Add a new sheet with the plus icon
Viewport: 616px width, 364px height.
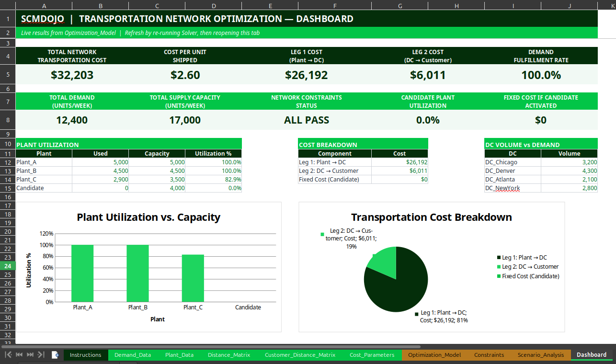pos(56,355)
